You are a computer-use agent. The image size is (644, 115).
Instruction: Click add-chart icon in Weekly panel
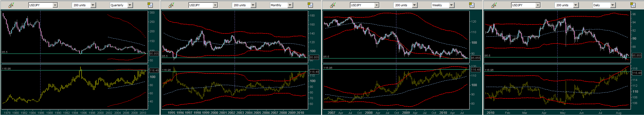tap(472, 5)
